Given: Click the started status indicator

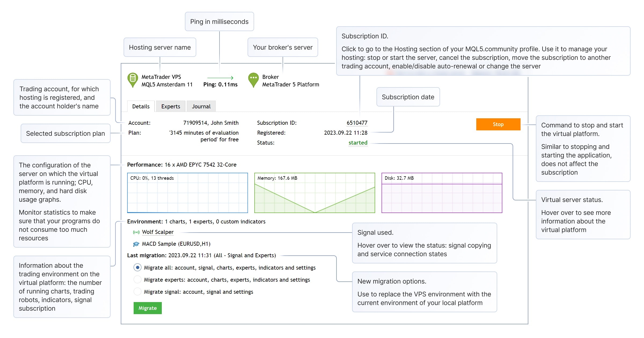Looking at the screenshot, I should pos(358,143).
